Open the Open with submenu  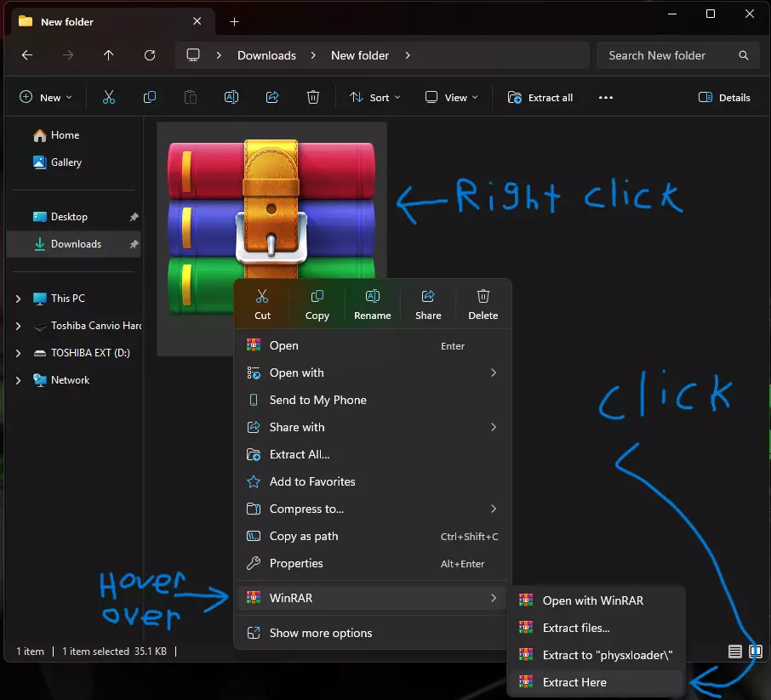[373, 373]
